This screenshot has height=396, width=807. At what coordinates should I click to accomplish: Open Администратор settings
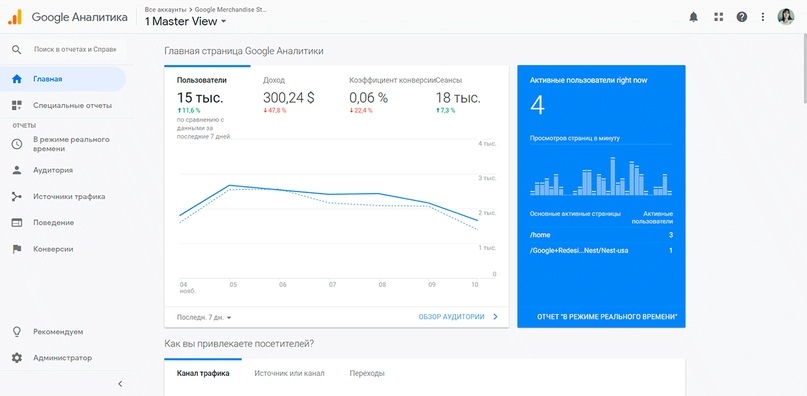tap(63, 358)
